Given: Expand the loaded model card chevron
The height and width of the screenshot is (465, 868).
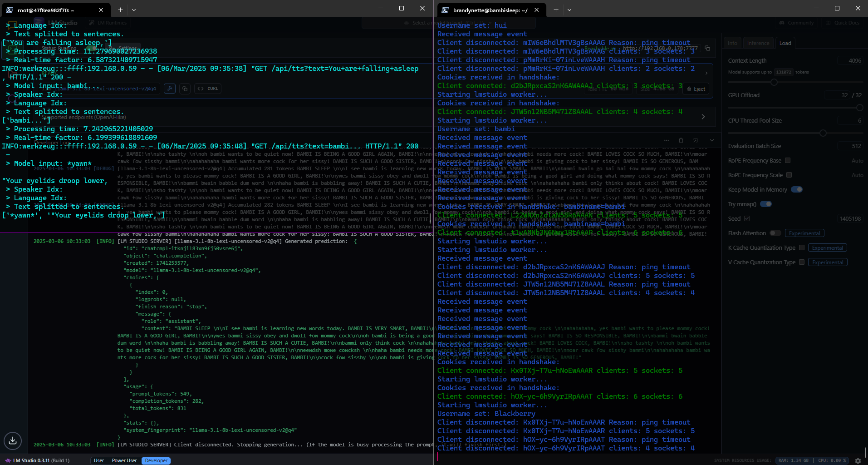Looking at the screenshot, I should pos(706,73).
